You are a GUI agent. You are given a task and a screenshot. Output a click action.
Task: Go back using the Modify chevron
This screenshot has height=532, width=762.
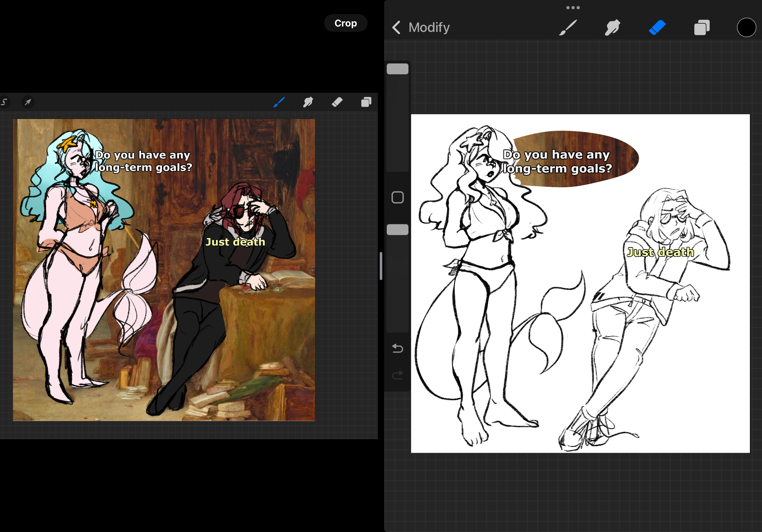(396, 27)
